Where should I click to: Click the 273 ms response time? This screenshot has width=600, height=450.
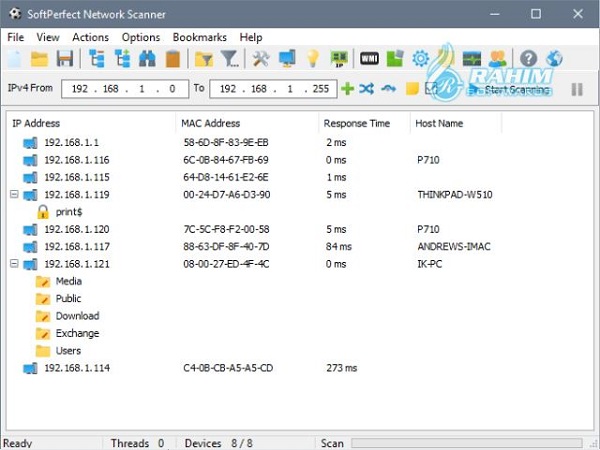[x=341, y=368]
